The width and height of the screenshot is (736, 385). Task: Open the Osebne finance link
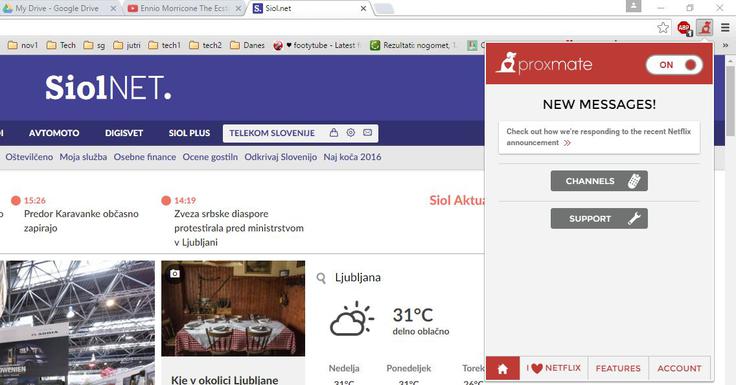[x=145, y=157]
